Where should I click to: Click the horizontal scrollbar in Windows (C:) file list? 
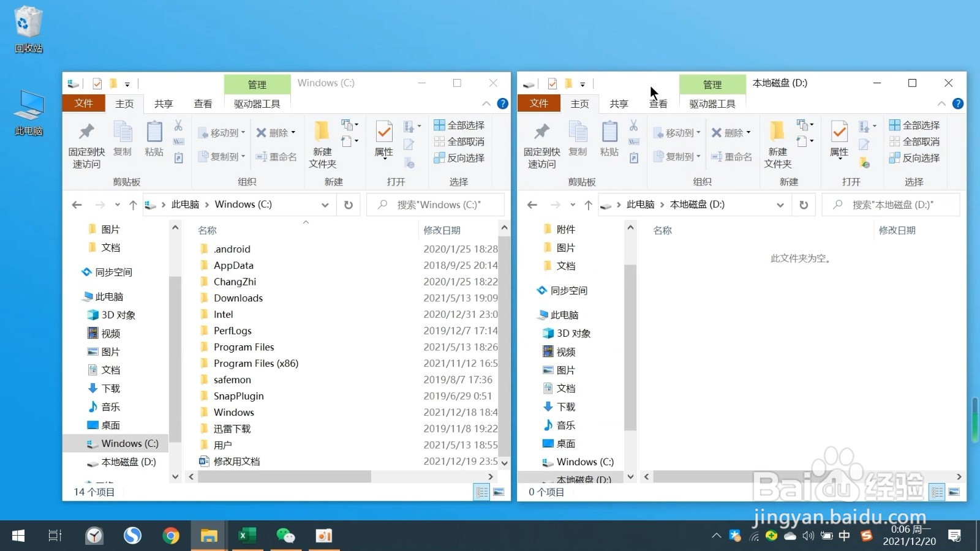tap(284, 476)
